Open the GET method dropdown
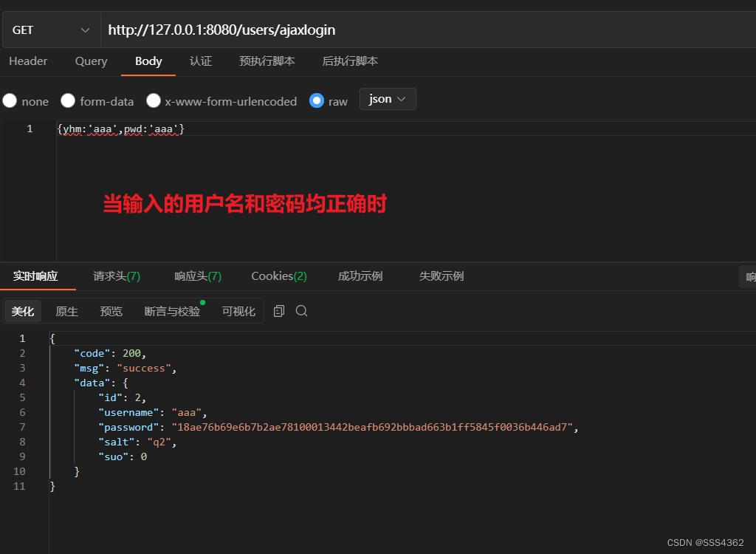Image resolution: width=756 pixels, height=554 pixels. tap(51, 30)
